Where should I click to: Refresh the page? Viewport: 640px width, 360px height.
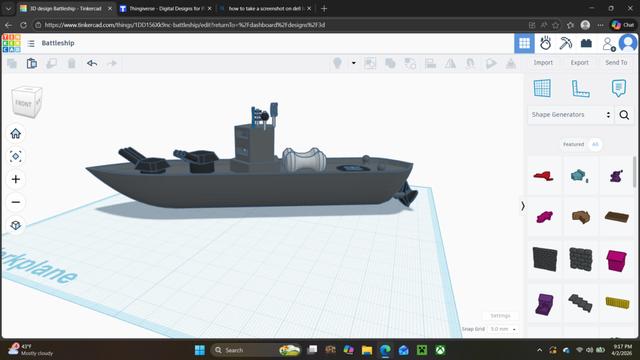(23, 25)
